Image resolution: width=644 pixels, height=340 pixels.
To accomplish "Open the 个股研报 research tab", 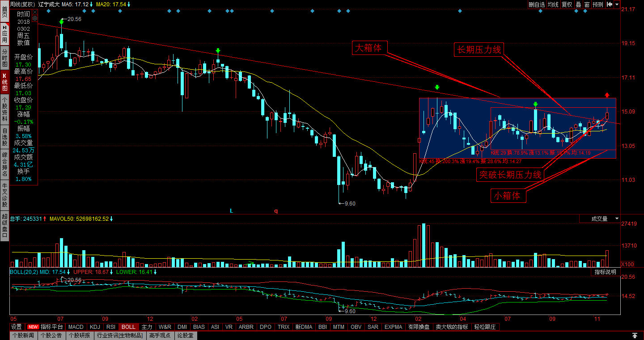I will [80, 336].
